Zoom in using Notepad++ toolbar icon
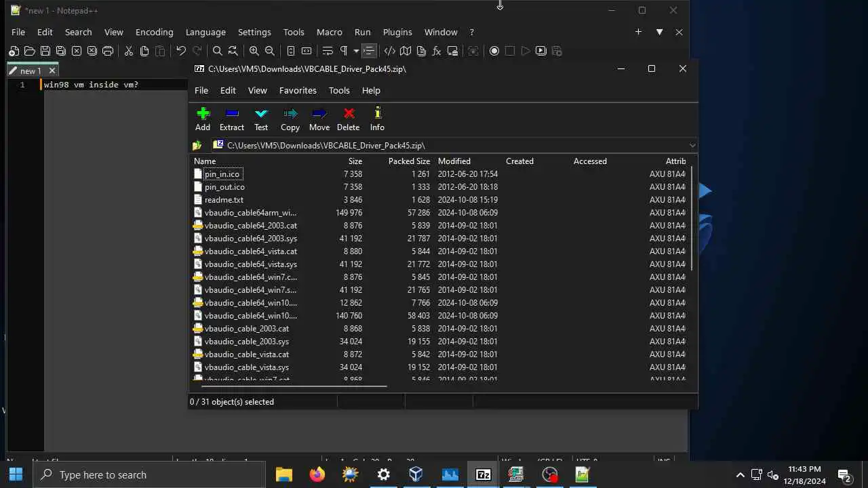The width and height of the screenshot is (868, 488). pos(254,51)
